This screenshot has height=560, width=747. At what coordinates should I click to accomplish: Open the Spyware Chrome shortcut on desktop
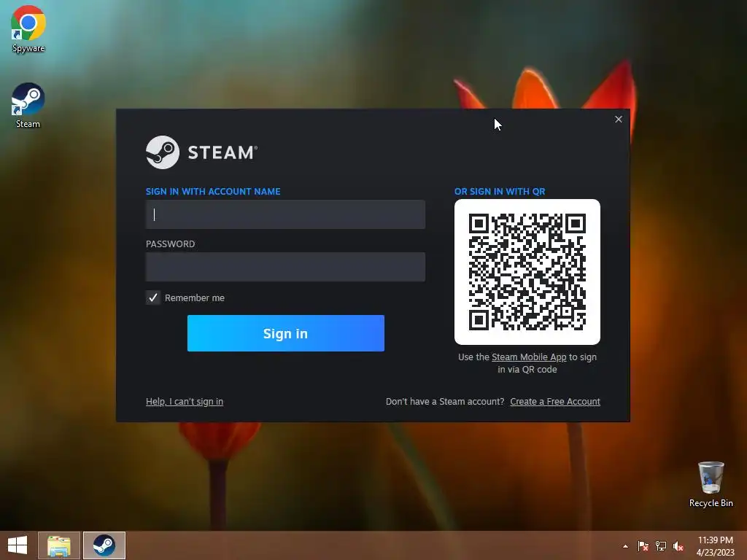28,28
